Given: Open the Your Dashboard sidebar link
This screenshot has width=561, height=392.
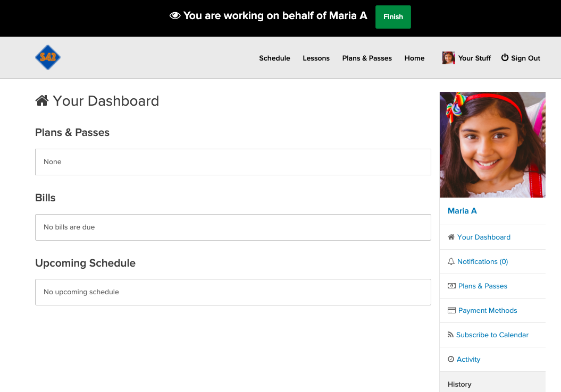Looking at the screenshot, I should tap(483, 237).
